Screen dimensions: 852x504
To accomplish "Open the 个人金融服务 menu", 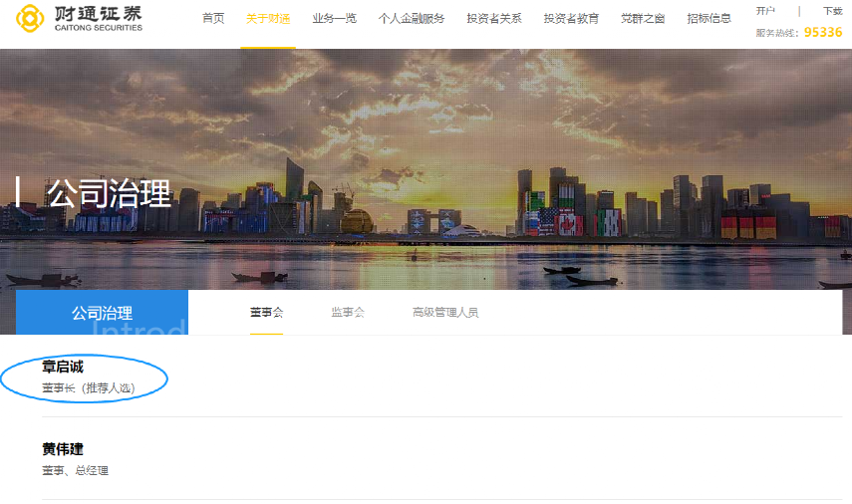I will [412, 19].
